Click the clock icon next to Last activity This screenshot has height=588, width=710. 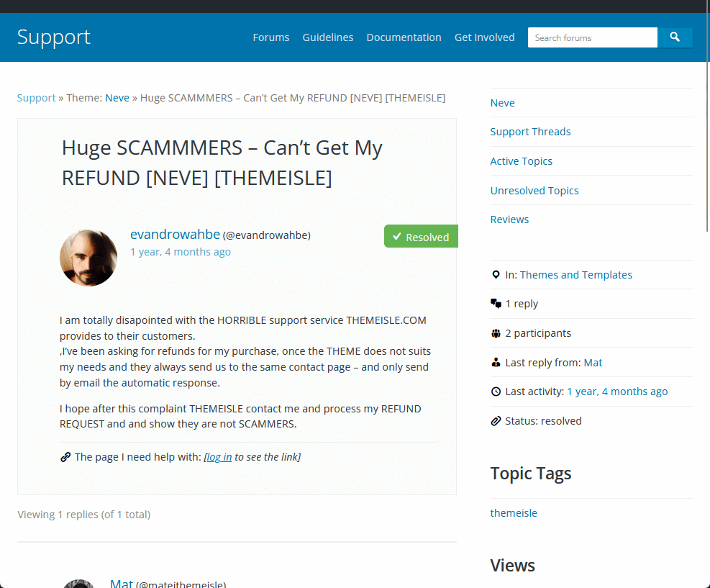tap(496, 392)
